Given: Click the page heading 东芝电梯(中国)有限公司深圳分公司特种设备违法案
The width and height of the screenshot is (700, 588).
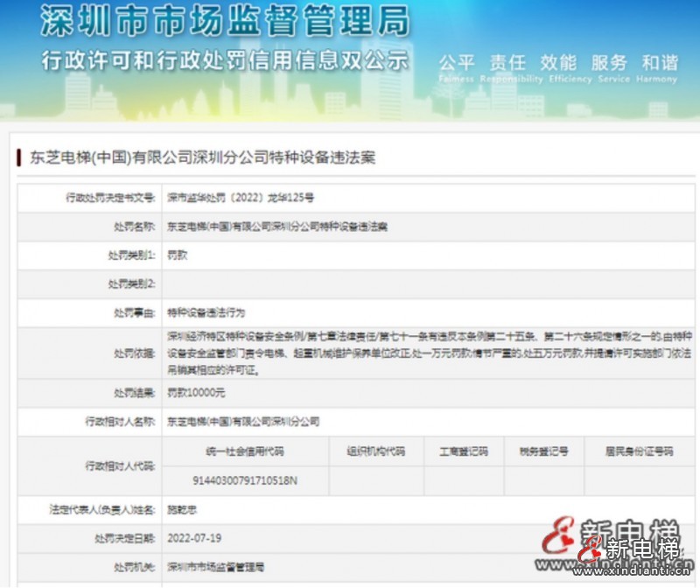Looking at the screenshot, I should (203, 157).
